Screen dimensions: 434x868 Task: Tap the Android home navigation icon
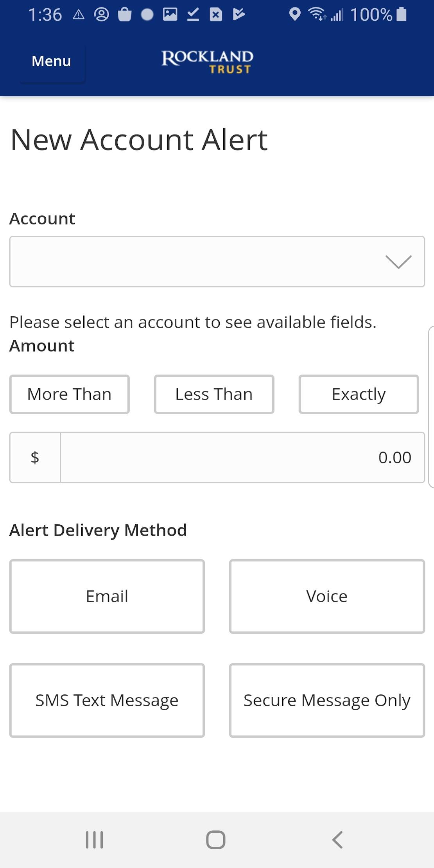(216, 839)
